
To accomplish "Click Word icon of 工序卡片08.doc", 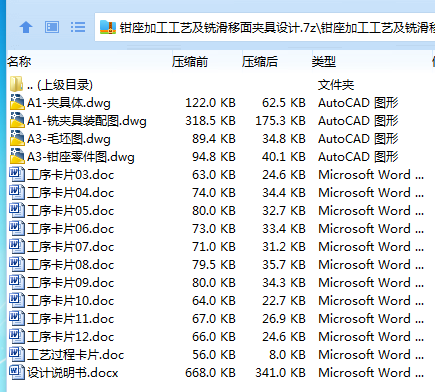I will (17, 264).
